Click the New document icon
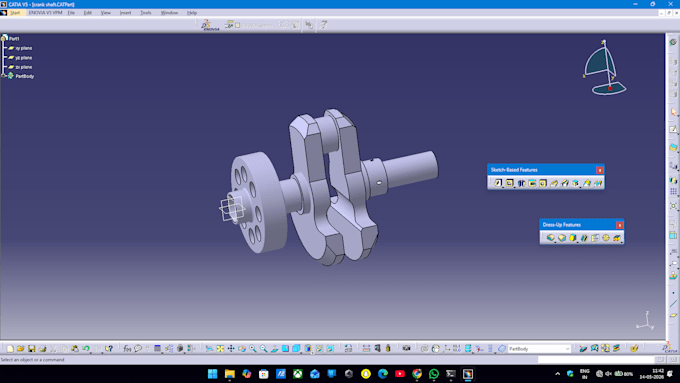Image resolution: width=680 pixels, height=383 pixels. [10, 349]
